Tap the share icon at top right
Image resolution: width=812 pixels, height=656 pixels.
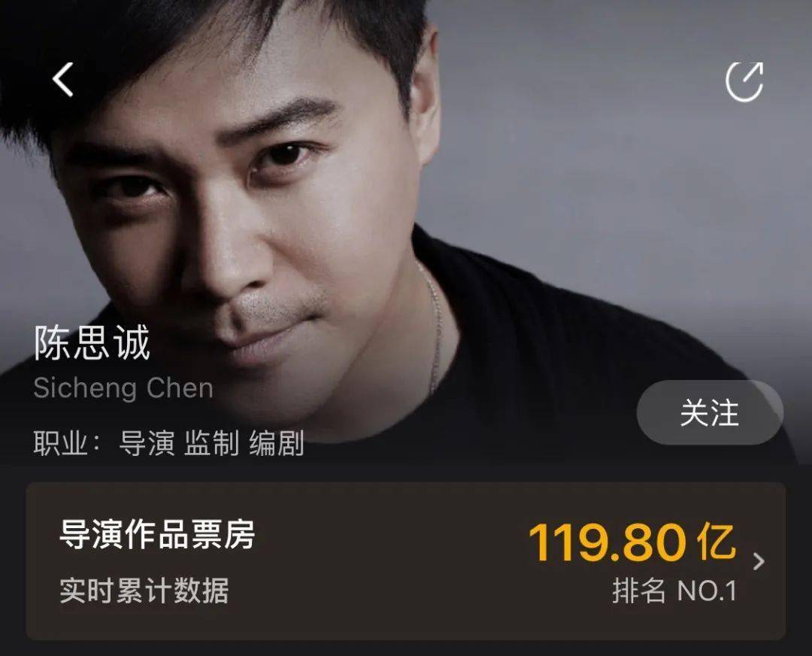coord(744,81)
